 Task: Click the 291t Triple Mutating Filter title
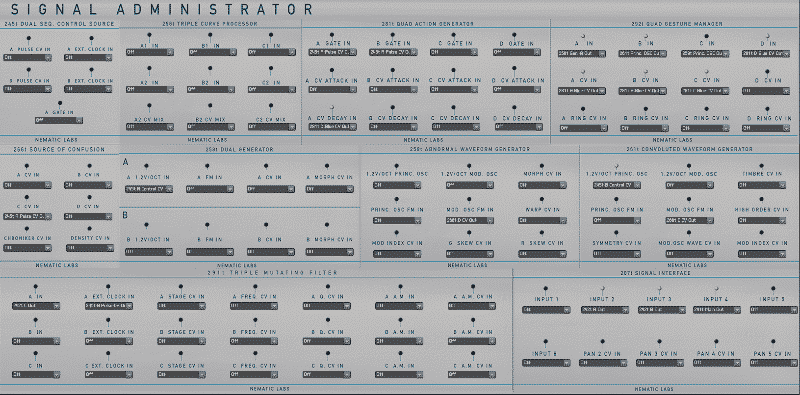click(x=272, y=273)
